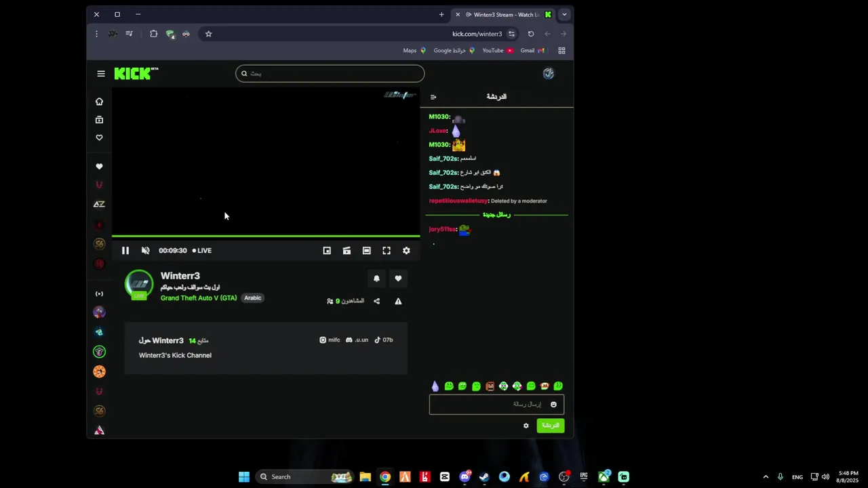Open Gmail bookmark
The image size is (868, 488).
[532, 51]
